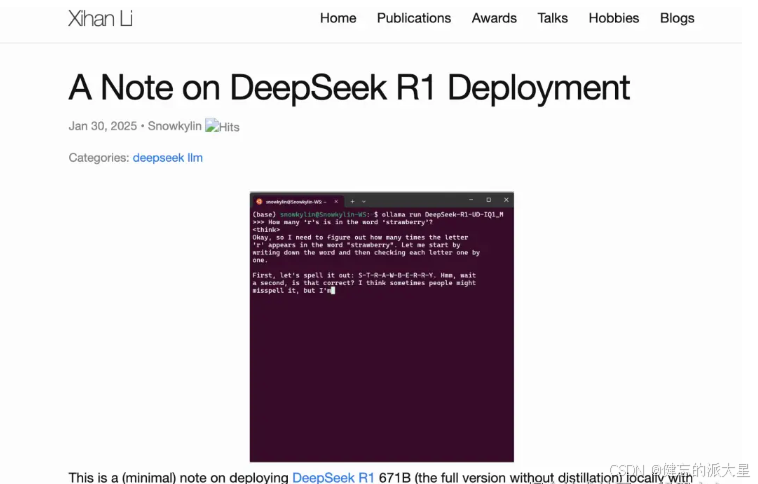Close the terminal window in the screenshot
This screenshot has width=758, height=484.
[506, 200]
